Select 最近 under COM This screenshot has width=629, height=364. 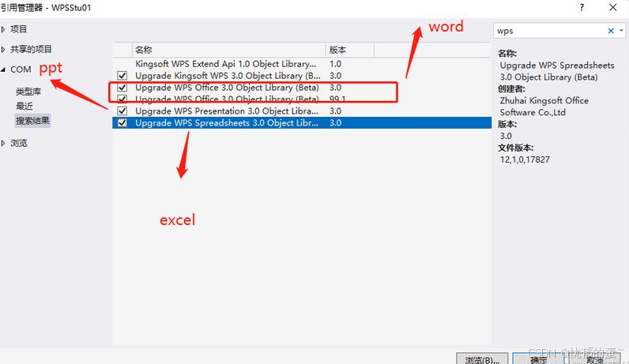point(24,106)
